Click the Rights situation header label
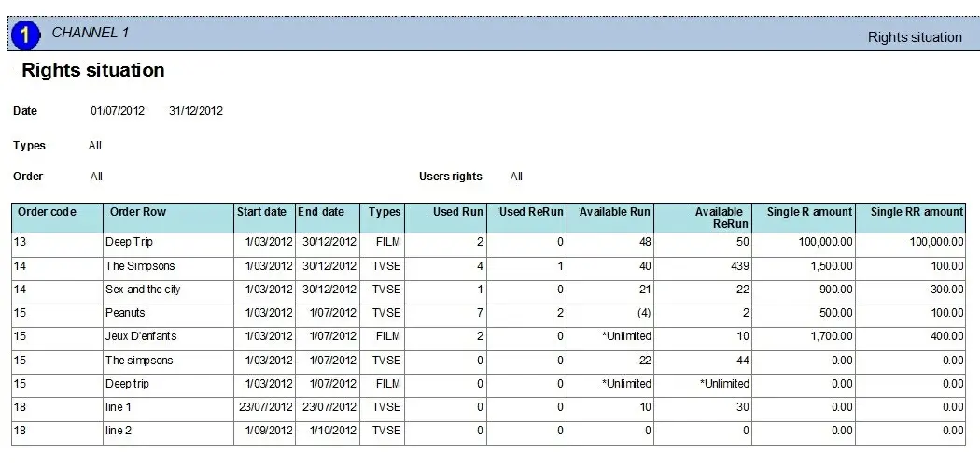Viewport: 980px width, 467px height. 914,37
